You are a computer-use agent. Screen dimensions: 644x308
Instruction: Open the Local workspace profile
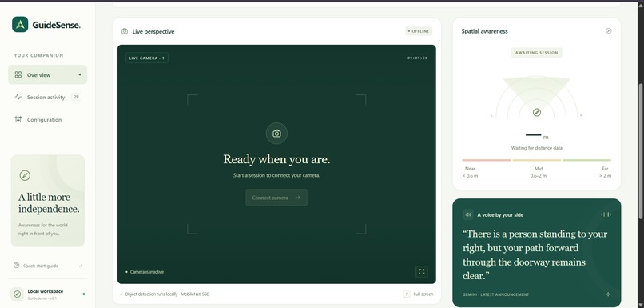pyautogui.click(x=48, y=294)
